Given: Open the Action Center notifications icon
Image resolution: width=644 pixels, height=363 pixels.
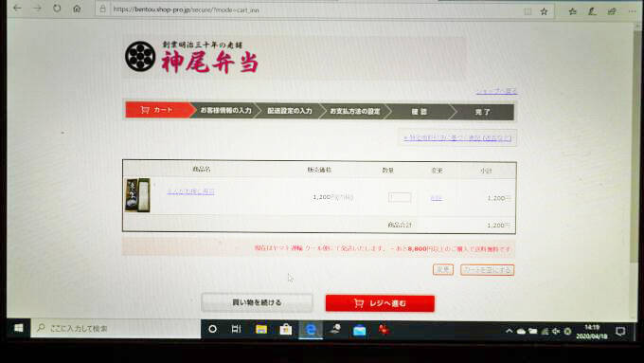Looking at the screenshot, I should pyautogui.click(x=620, y=332).
